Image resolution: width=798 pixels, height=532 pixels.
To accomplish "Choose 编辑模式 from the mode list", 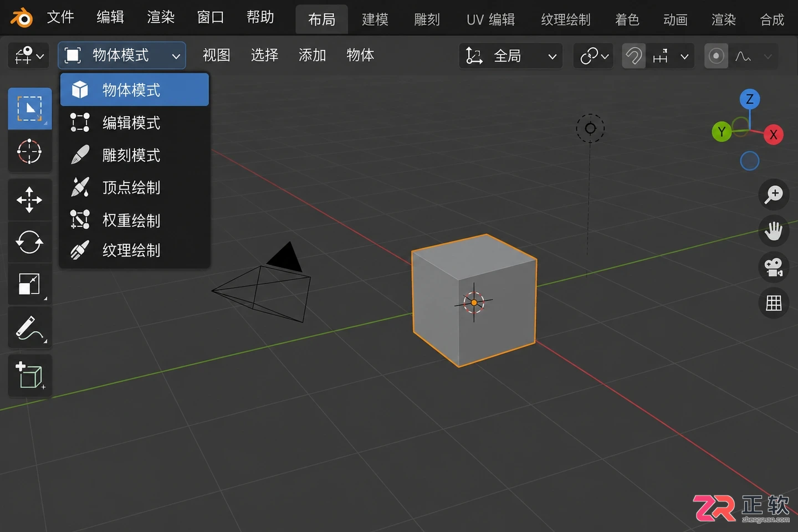I will point(135,122).
